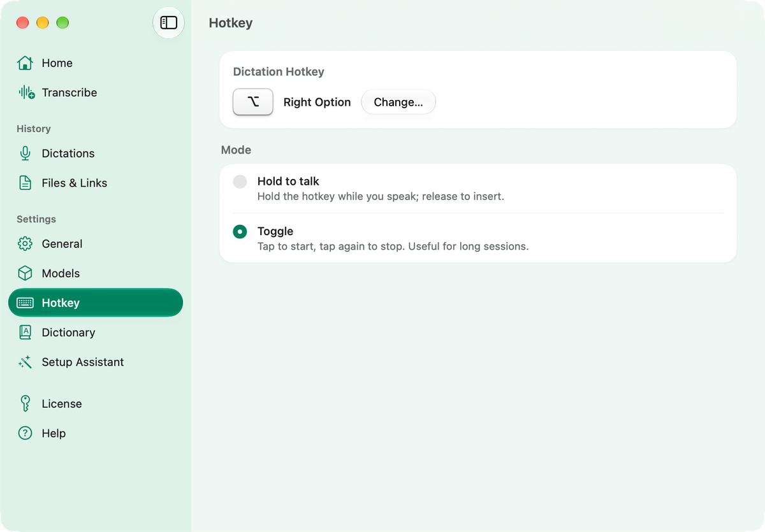Close the window with the red button
The width and height of the screenshot is (765, 532).
tap(23, 23)
